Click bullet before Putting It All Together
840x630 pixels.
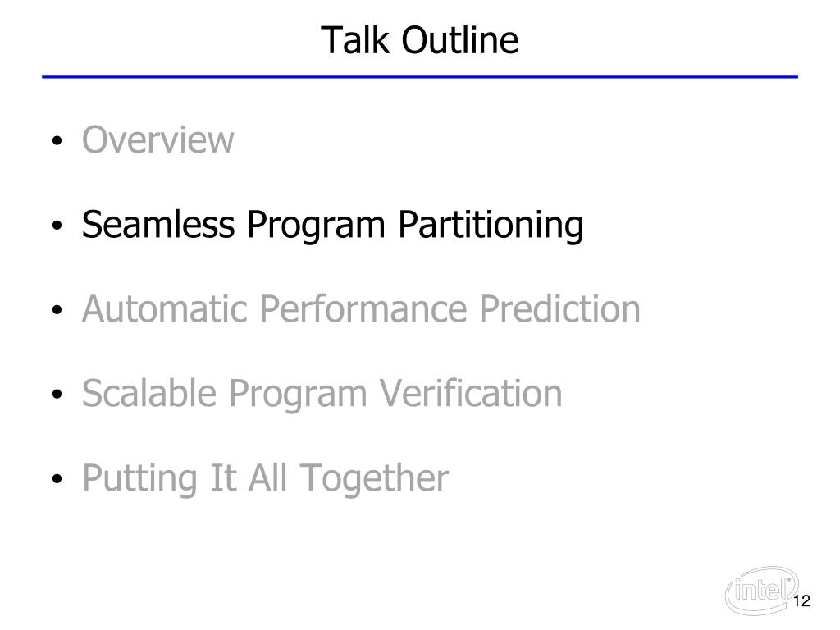(57, 478)
